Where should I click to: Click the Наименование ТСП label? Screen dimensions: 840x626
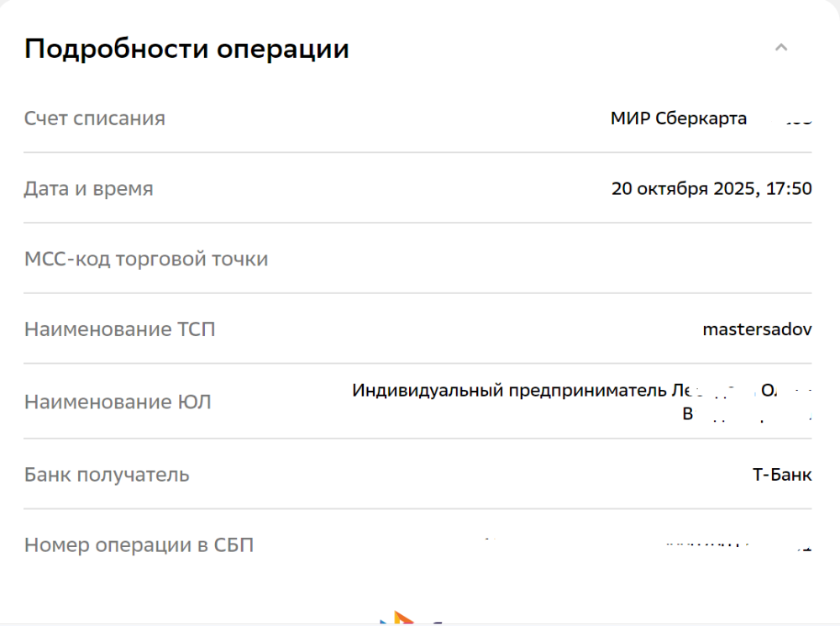point(120,329)
